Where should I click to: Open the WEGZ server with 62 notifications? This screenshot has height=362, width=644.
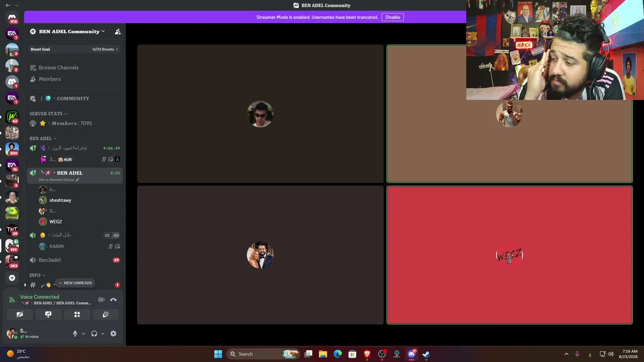(x=12, y=117)
